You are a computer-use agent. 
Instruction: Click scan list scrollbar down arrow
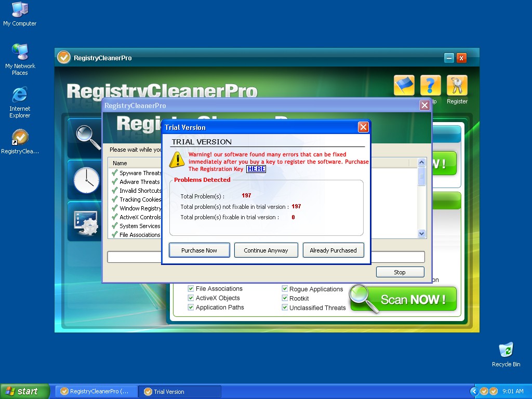pyautogui.click(x=421, y=234)
